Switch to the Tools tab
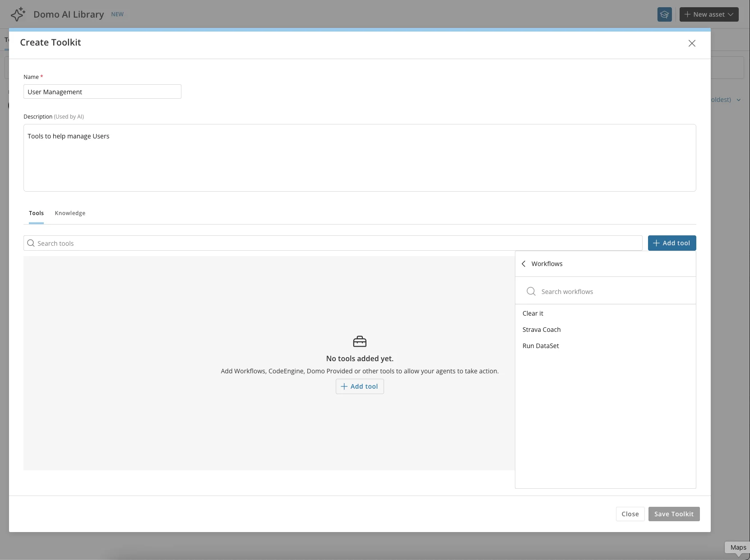750x560 pixels. click(36, 213)
